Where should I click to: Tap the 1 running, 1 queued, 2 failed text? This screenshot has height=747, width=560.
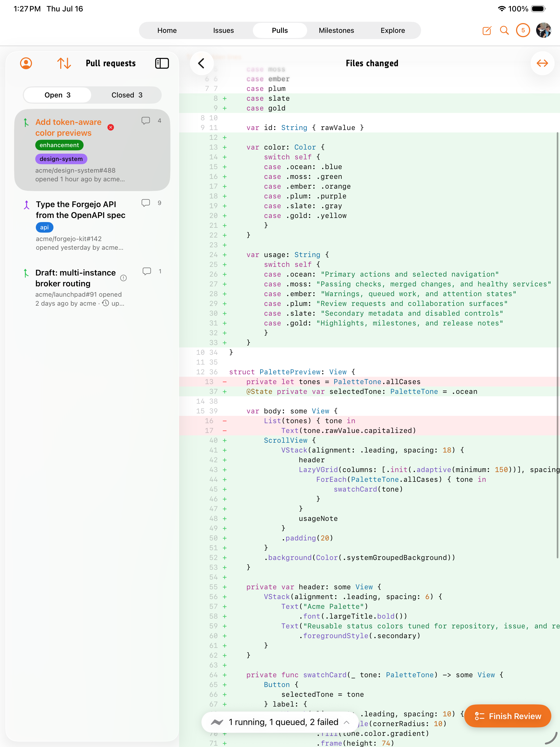[284, 722]
